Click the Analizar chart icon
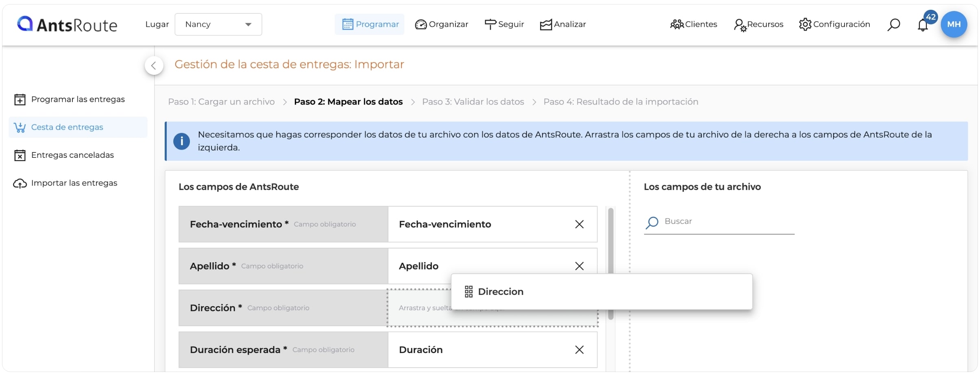 [x=546, y=25]
